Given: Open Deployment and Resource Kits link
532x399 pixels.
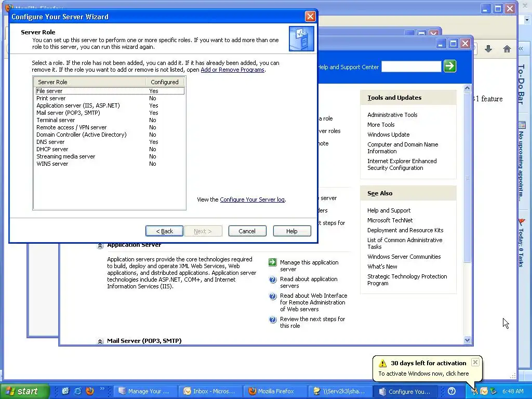Looking at the screenshot, I should (x=405, y=230).
